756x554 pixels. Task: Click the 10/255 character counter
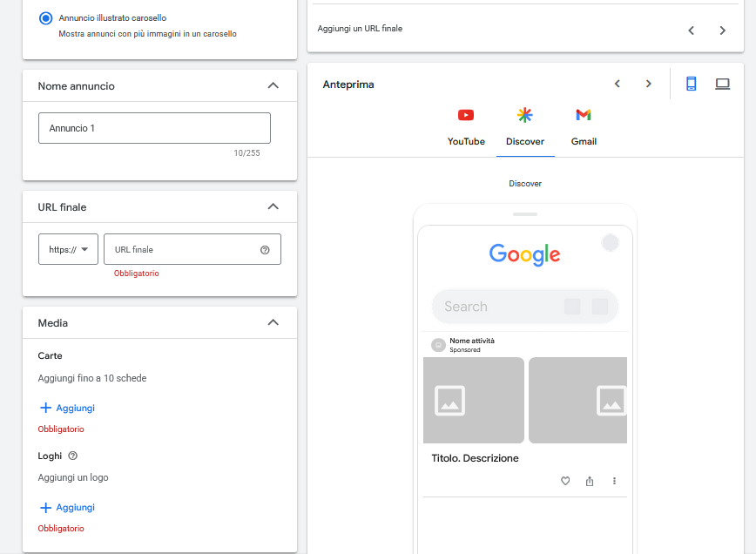click(246, 152)
